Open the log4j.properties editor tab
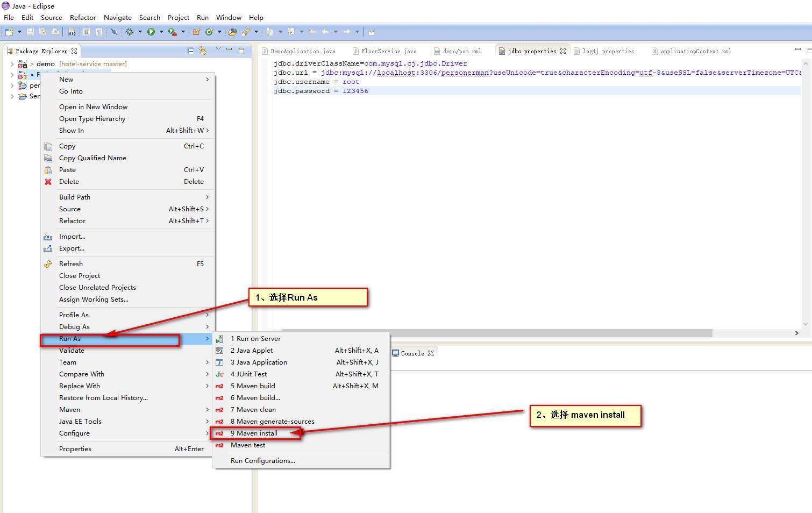The height and width of the screenshot is (513, 812). pyautogui.click(x=604, y=51)
